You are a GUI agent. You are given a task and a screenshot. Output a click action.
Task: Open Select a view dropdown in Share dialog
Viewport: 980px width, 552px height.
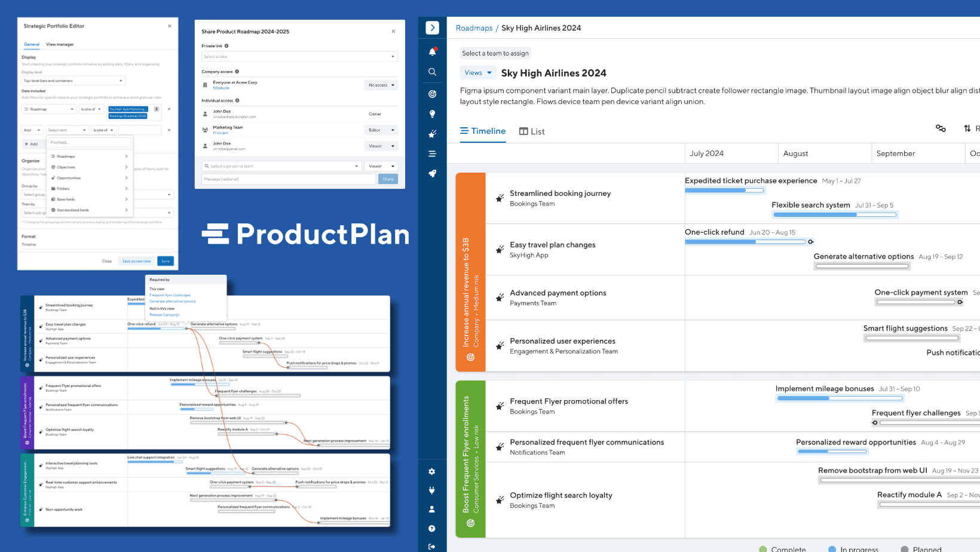tap(299, 56)
